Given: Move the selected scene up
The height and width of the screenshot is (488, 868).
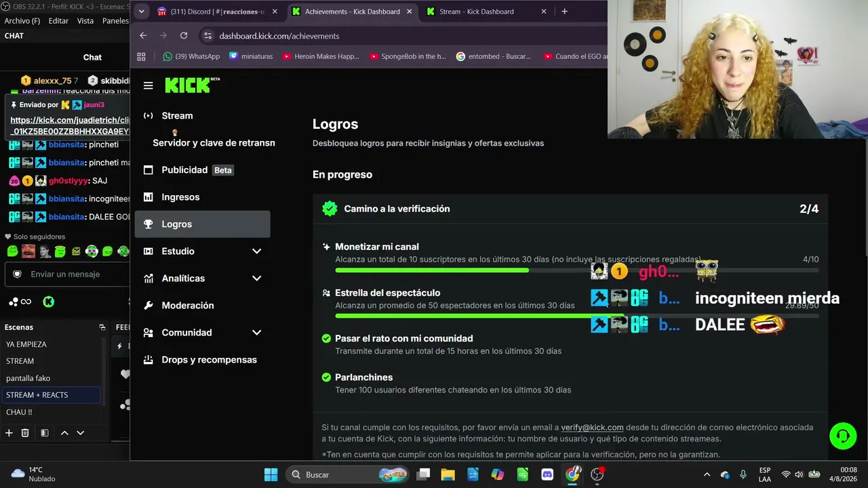Looking at the screenshot, I should pos(64,432).
